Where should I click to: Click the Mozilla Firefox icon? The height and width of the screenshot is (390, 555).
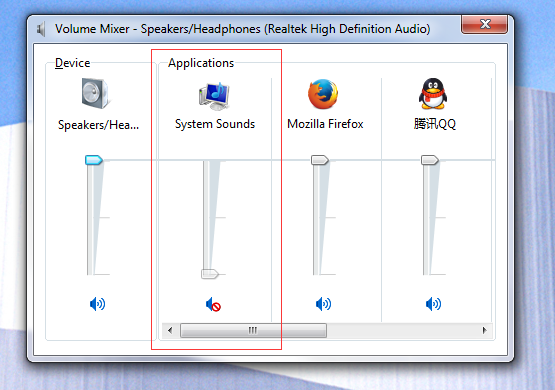pos(323,94)
